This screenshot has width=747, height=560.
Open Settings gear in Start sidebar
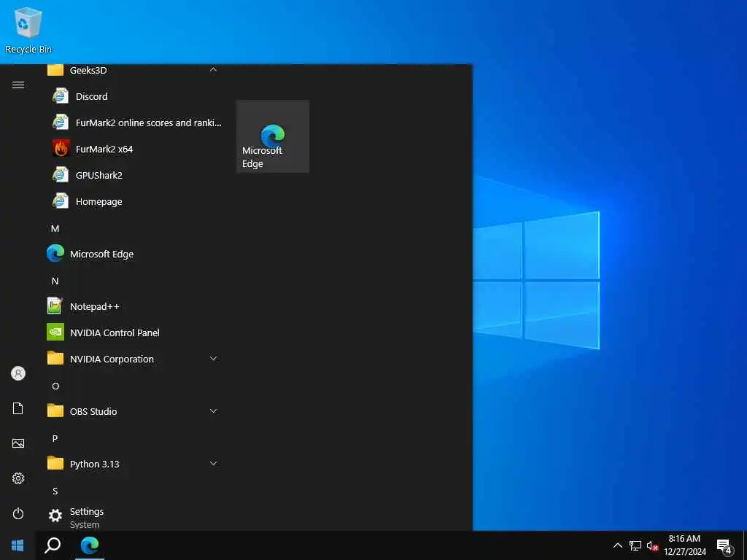[x=18, y=478]
